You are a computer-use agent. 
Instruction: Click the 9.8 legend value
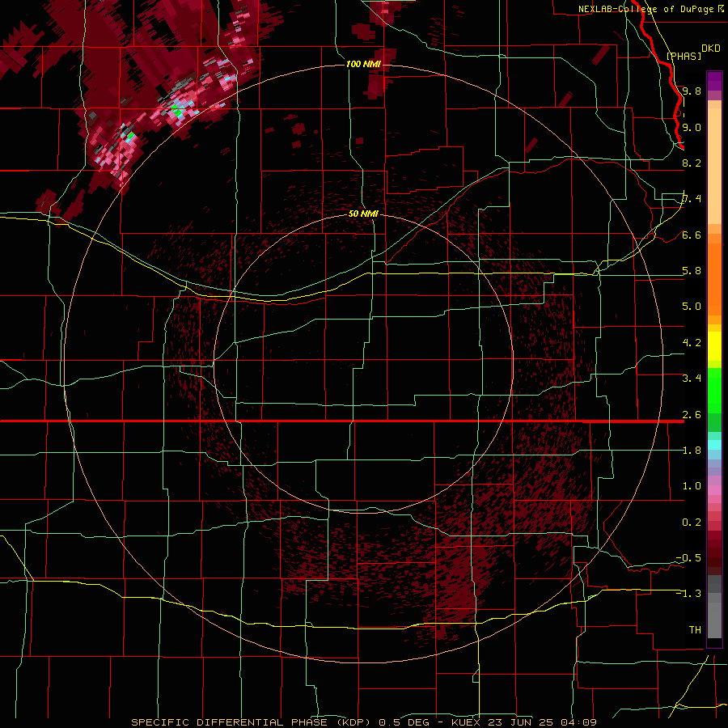point(692,91)
